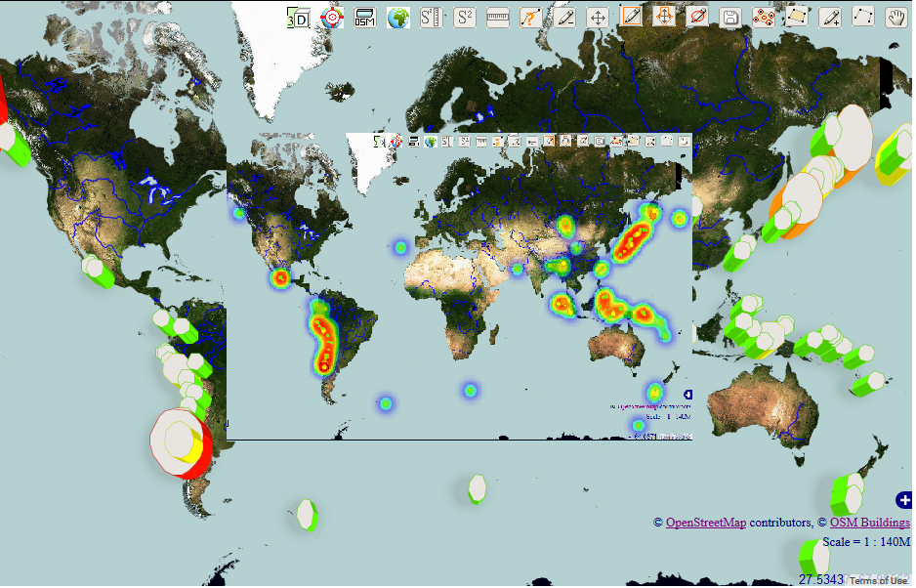Switch to the OSM map layer
Screen dimensions: 916x588
[x=363, y=17]
